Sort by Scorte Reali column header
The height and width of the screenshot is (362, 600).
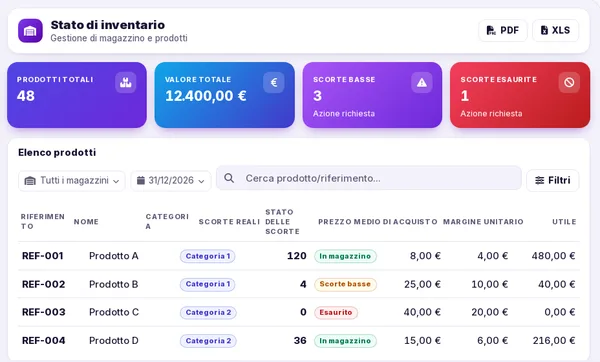pos(229,222)
